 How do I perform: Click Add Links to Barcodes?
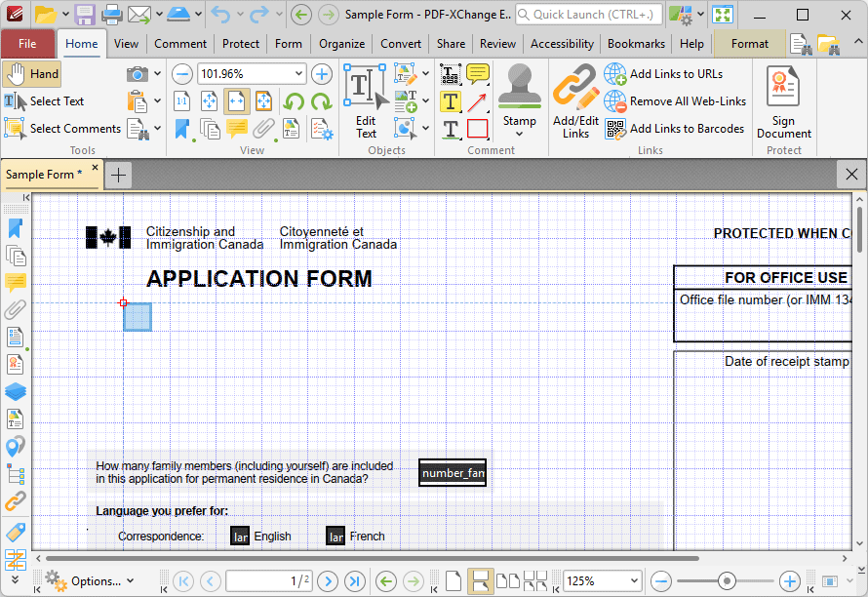click(x=674, y=129)
